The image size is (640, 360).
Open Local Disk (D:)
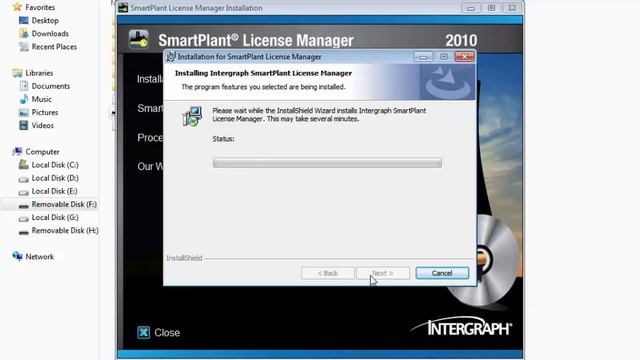(x=55, y=178)
